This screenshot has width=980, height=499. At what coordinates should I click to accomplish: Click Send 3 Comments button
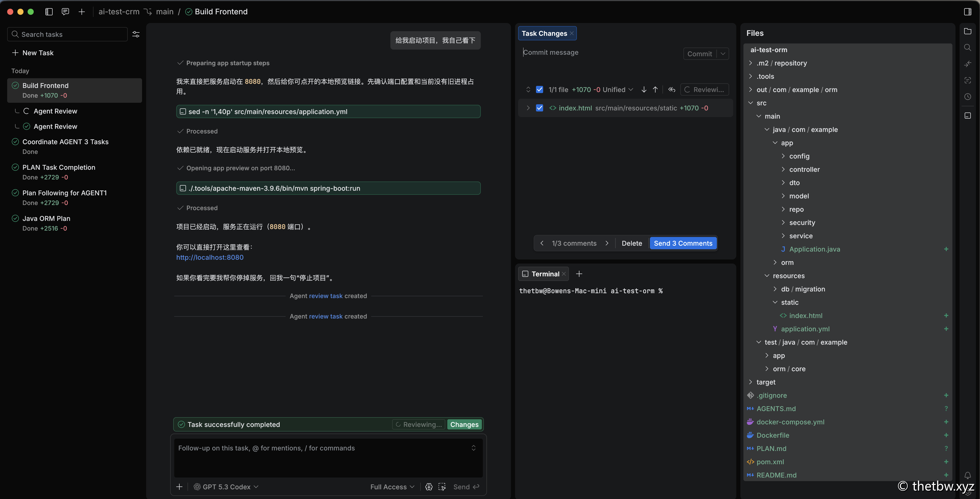(683, 243)
